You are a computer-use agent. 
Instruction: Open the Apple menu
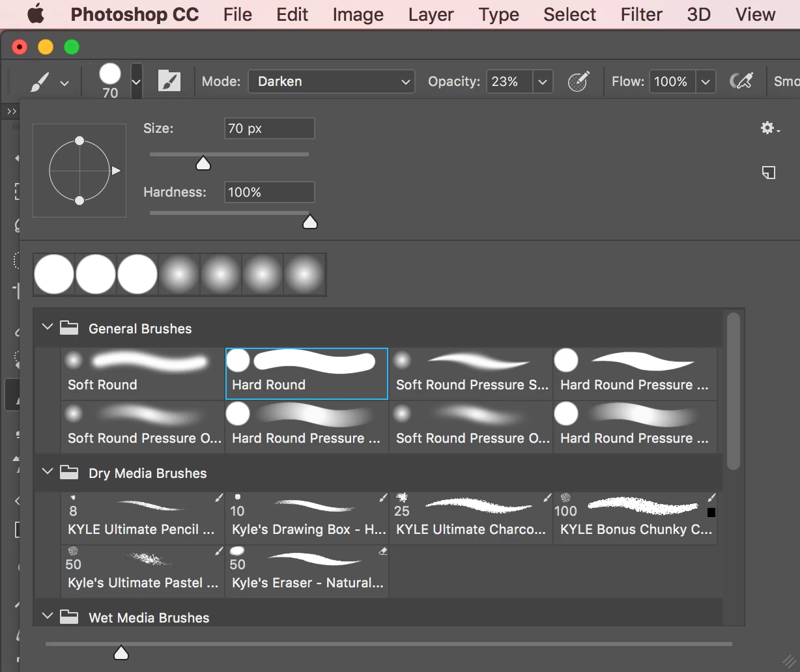(35, 13)
